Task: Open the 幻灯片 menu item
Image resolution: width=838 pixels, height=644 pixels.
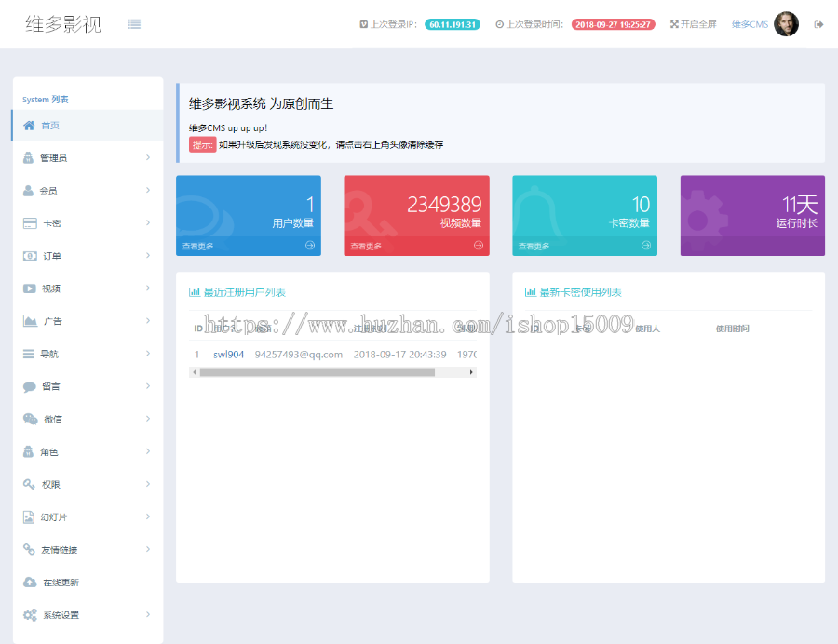Action: click(54, 517)
